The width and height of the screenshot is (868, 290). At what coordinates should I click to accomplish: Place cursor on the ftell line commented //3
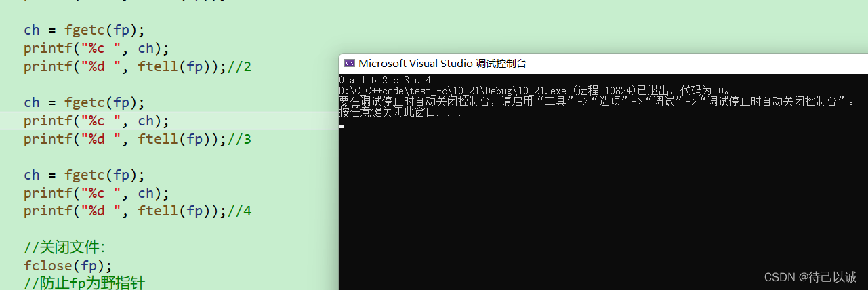click(138, 139)
